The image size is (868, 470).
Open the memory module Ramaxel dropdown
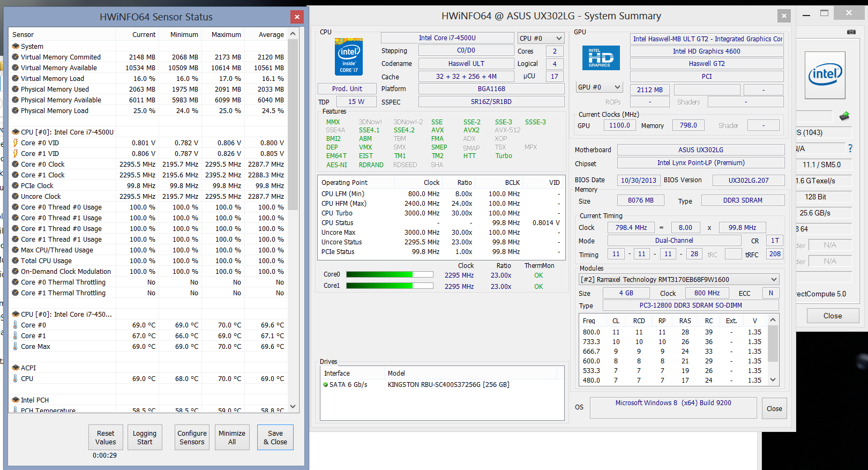pos(679,279)
